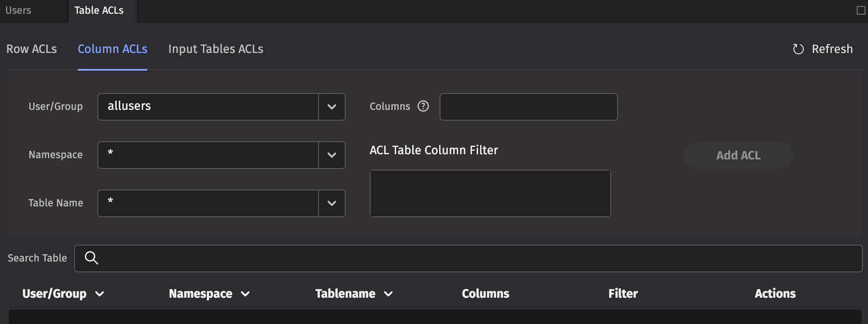The width and height of the screenshot is (868, 324).
Task: Expand the User/Group allusers dropdown
Action: click(331, 107)
